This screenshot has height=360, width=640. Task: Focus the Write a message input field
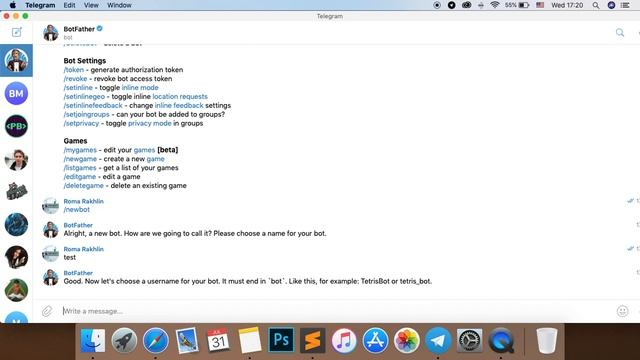(x=335, y=311)
